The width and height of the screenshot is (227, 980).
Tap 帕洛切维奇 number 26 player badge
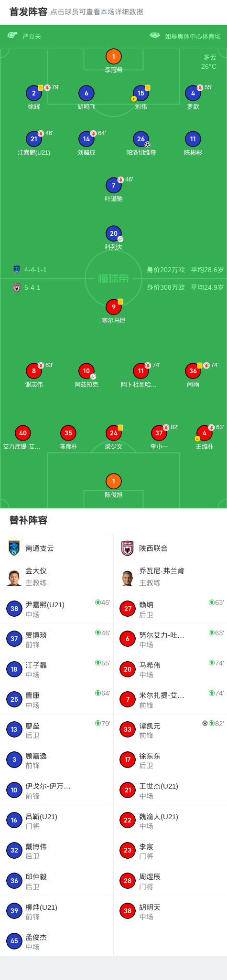[x=141, y=139]
